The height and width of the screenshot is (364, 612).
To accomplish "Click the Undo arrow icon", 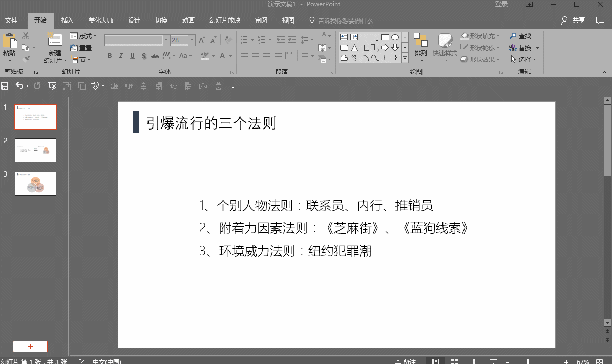I will tap(19, 86).
